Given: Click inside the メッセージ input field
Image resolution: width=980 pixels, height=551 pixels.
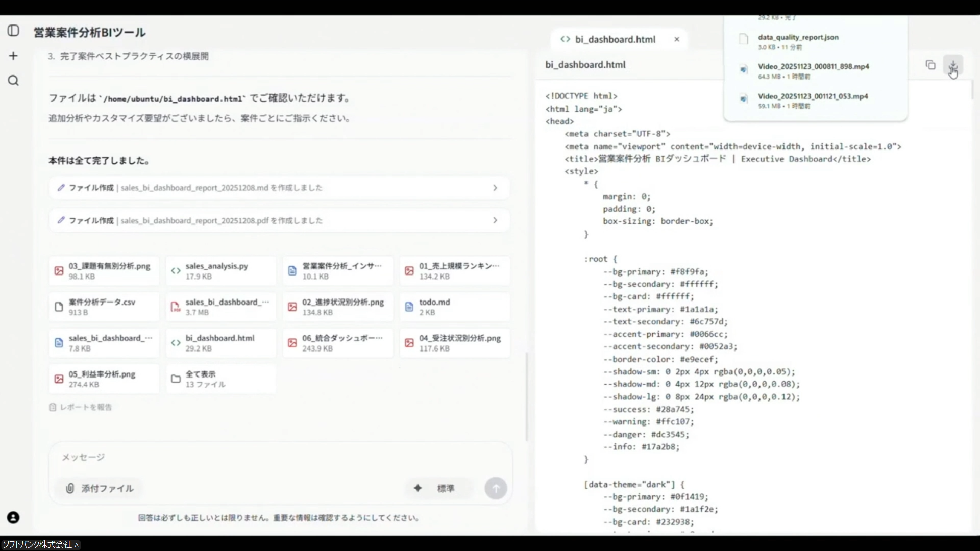Looking at the screenshot, I should [204, 458].
